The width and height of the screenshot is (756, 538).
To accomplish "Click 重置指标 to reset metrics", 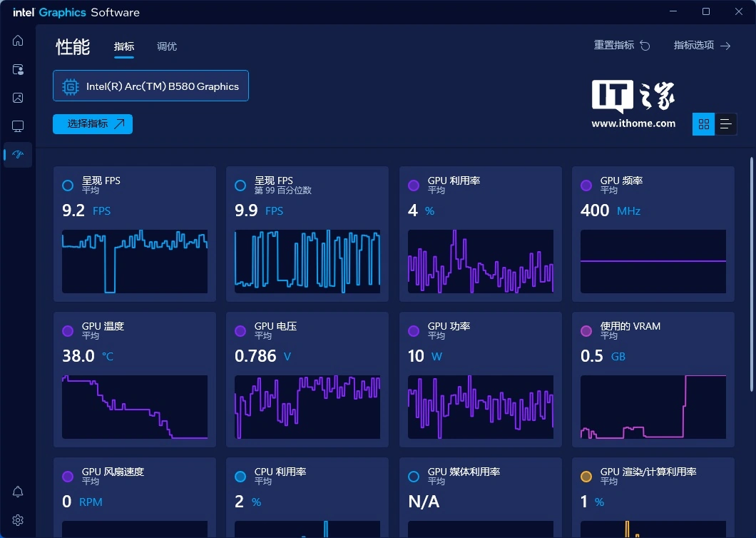I will pyautogui.click(x=621, y=46).
